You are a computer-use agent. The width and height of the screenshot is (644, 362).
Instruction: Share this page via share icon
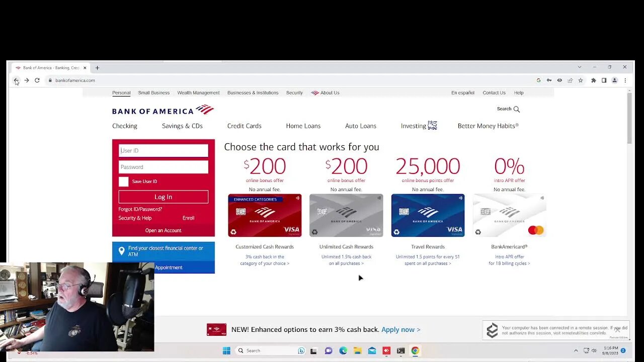click(570, 80)
